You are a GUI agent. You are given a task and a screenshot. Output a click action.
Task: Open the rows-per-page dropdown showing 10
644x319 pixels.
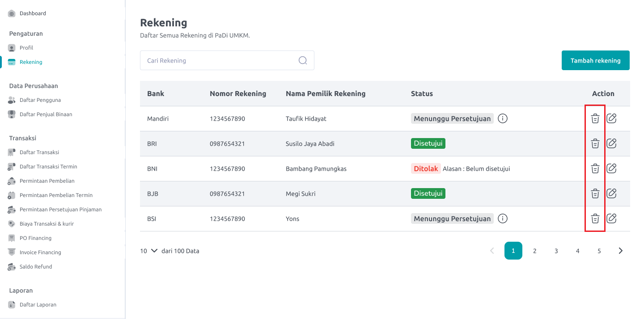click(x=149, y=251)
